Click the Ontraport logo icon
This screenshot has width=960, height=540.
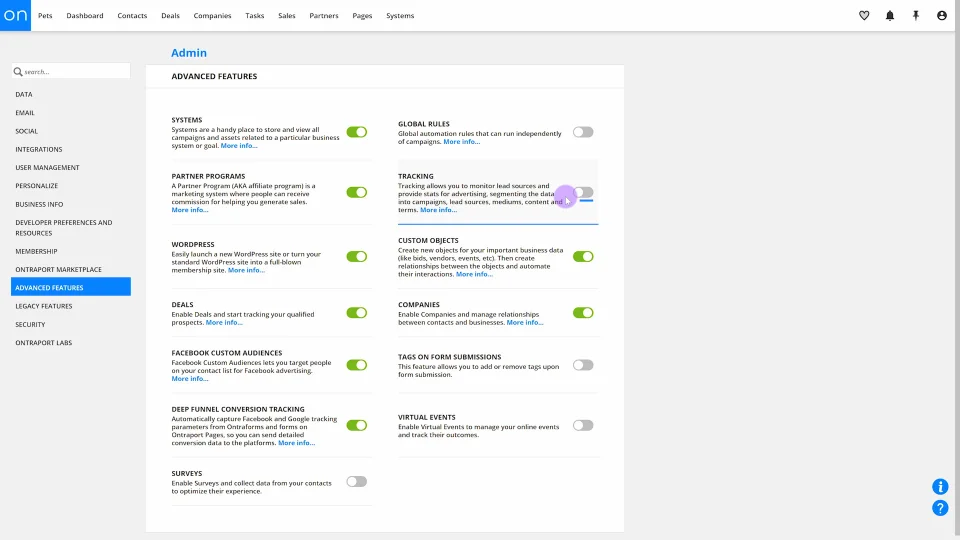(15, 15)
